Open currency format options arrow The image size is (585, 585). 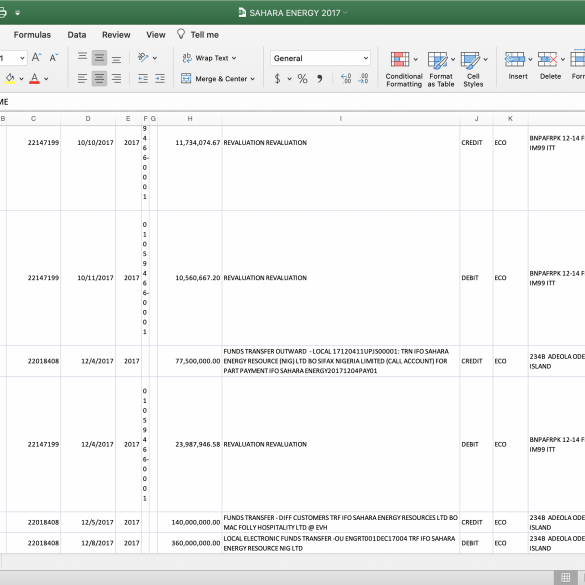point(289,79)
